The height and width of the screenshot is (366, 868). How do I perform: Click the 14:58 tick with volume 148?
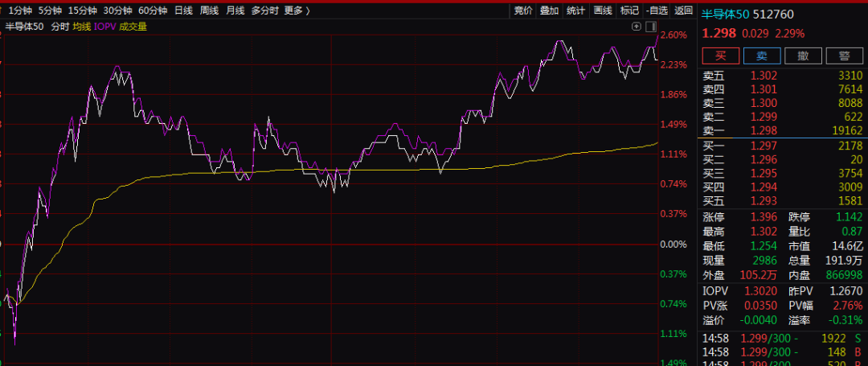(x=782, y=352)
